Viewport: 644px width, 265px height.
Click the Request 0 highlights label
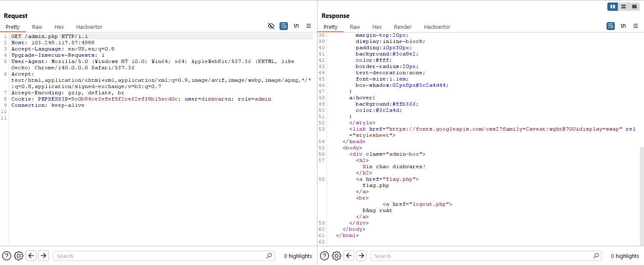(x=298, y=256)
